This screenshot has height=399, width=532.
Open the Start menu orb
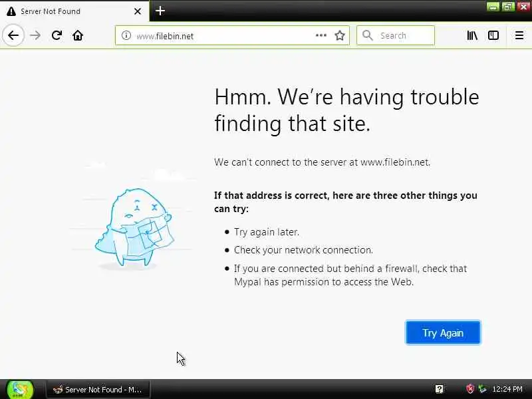tap(20, 390)
